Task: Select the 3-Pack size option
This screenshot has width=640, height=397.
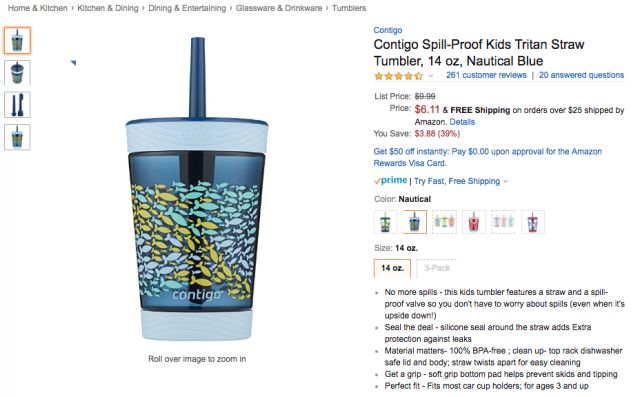Action: pyautogui.click(x=436, y=268)
